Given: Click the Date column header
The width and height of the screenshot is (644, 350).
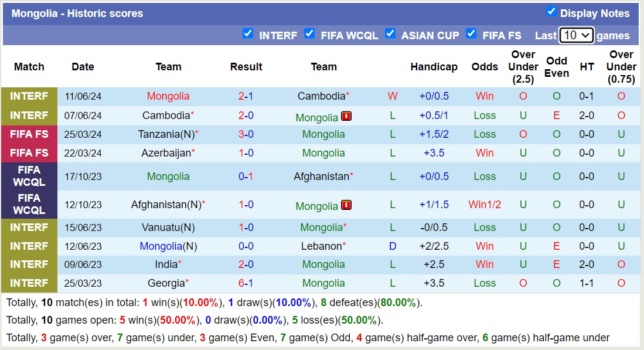Looking at the screenshot, I should tap(83, 67).
